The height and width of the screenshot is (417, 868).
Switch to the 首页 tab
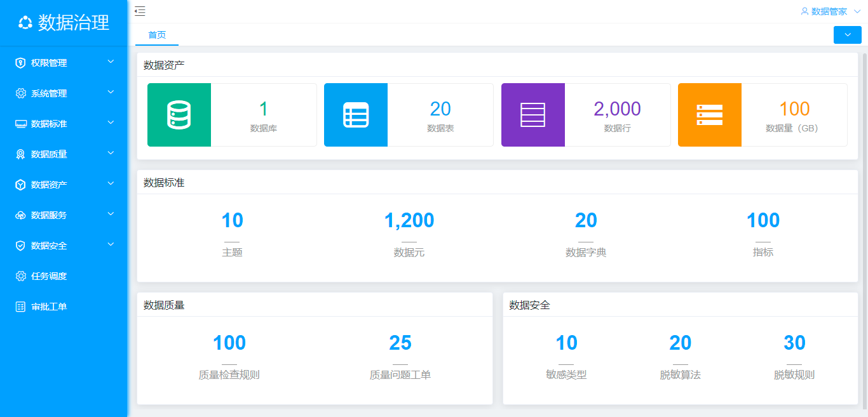157,35
